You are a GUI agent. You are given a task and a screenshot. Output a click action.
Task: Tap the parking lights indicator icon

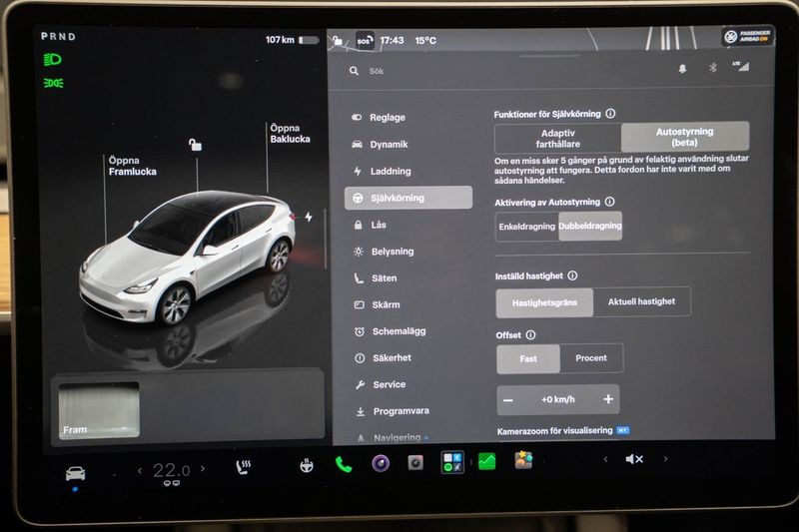pyautogui.click(x=54, y=83)
